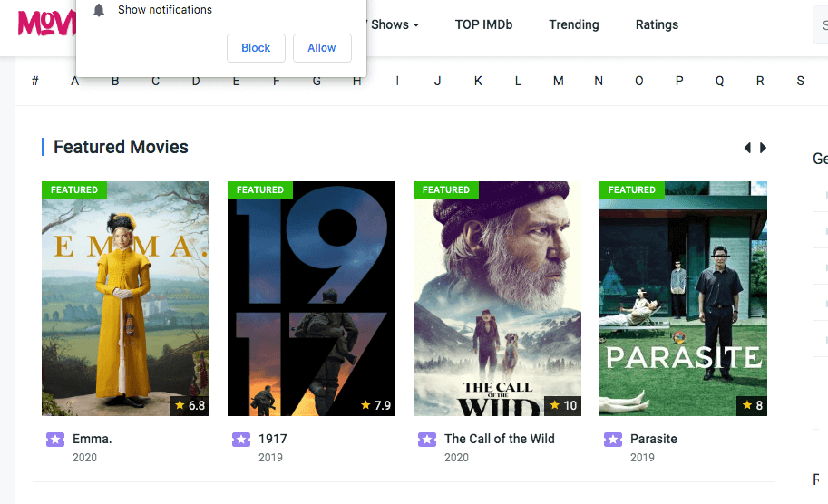Viewport: 828px width, 504px height.
Task: Open the Shows dropdown menu
Action: point(394,24)
